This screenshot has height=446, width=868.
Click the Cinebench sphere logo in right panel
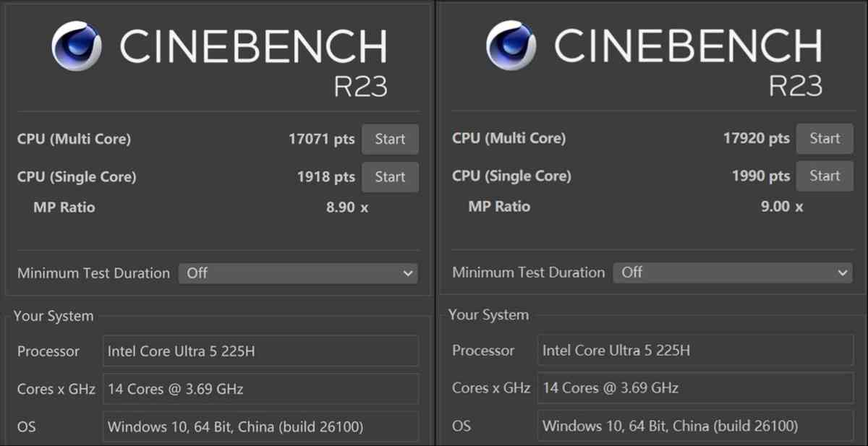(x=511, y=46)
